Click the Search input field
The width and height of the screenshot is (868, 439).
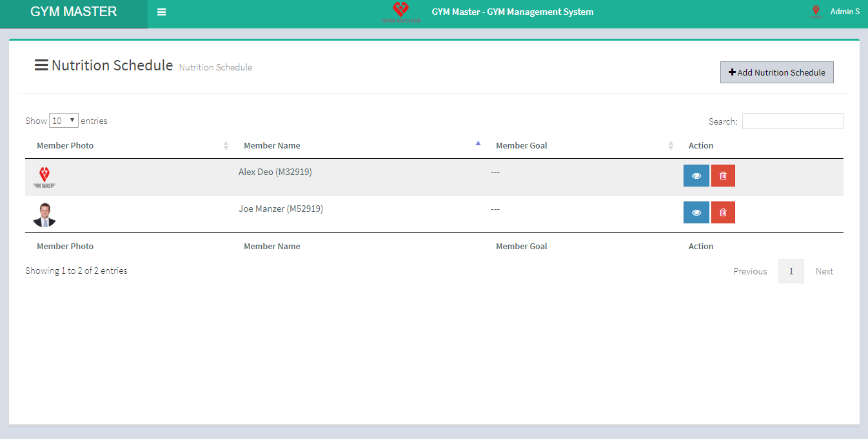(x=793, y=121)
